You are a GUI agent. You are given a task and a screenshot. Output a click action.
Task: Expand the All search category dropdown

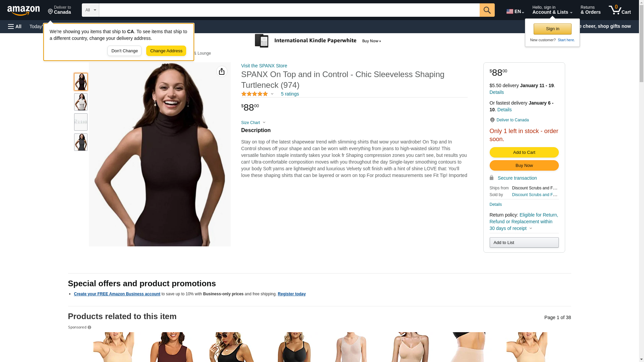coord(91,10)
